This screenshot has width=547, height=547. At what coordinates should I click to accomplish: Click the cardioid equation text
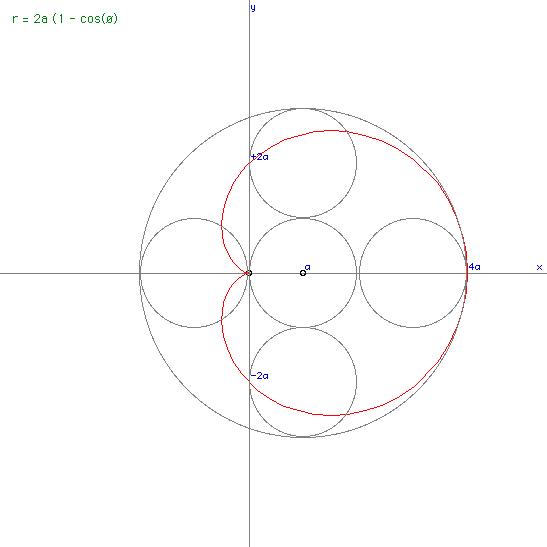pyautogui.click(x=65, y=18)
